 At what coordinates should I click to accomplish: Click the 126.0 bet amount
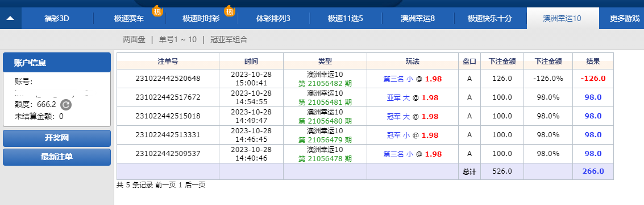[x=502, y=79]
